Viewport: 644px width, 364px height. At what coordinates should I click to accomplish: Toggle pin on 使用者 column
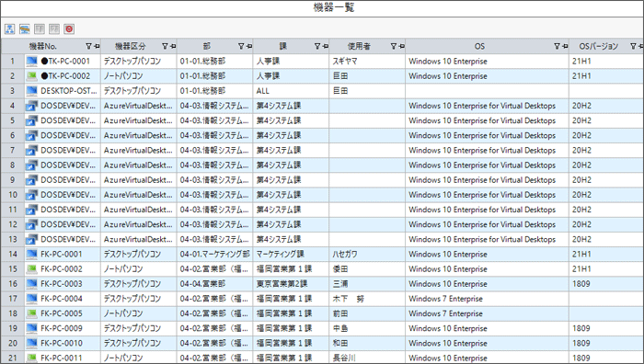click(401, 46)
